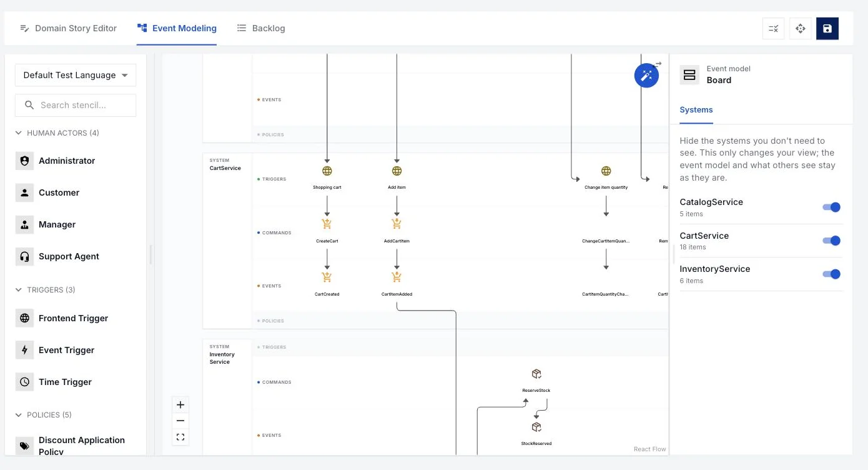Toggle CartService visibility switch
The height and width of the screenshot is (470, 868).
pos(831,241)
